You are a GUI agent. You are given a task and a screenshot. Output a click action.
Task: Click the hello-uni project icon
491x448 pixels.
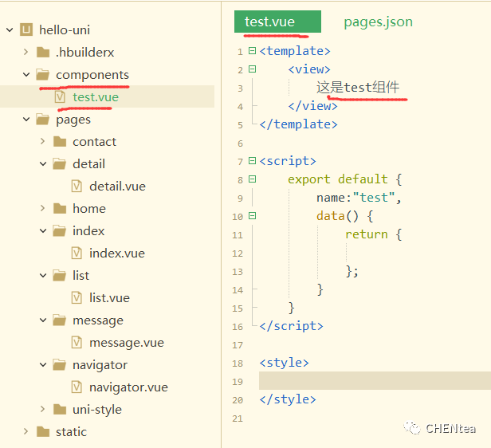tap(26, 30)
